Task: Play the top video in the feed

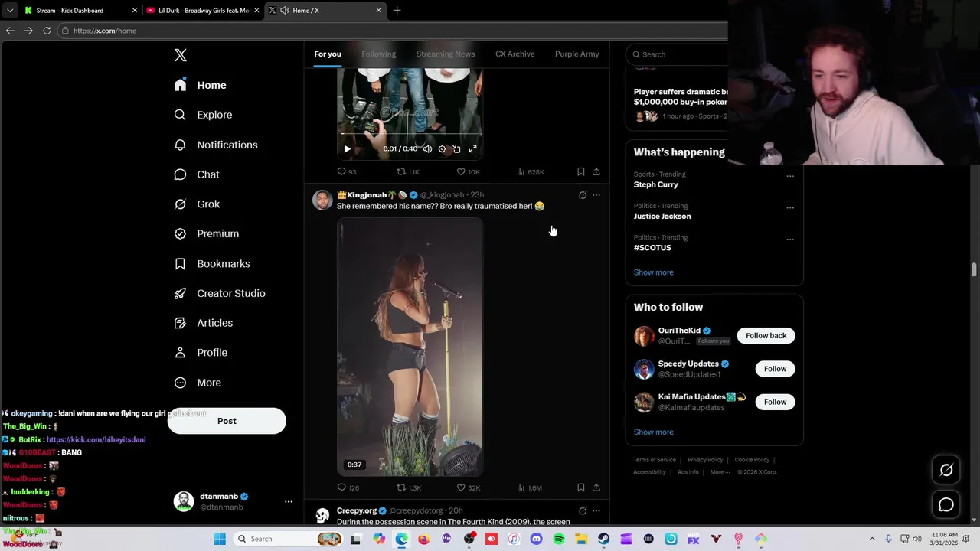Action: [x=347, y=149]
